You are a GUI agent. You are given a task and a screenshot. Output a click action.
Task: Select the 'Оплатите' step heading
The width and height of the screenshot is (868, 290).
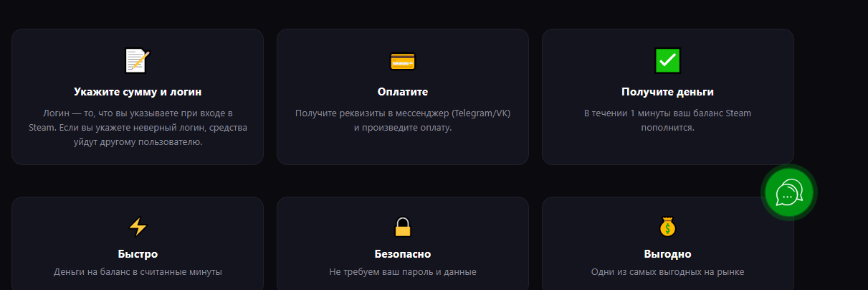402,92
